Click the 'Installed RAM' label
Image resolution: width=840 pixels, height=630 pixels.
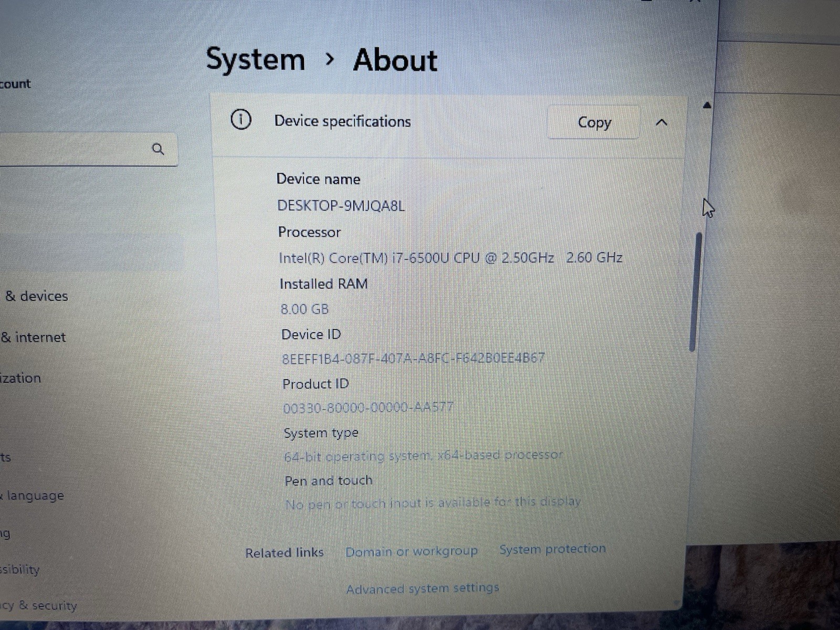point(323,284)
